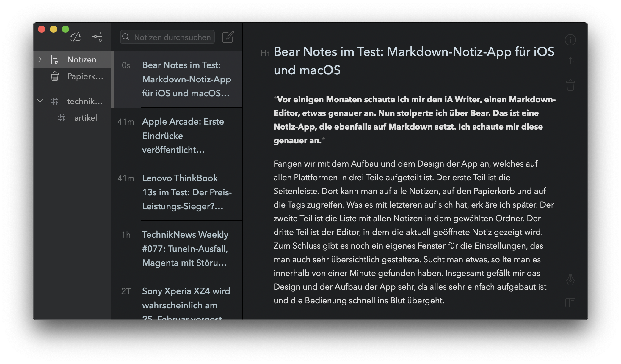The width and height of the screenshot is (621, 364).
Task: Minimize window with the yellow button
Action: pyautogui.click(x=54, y=29)
